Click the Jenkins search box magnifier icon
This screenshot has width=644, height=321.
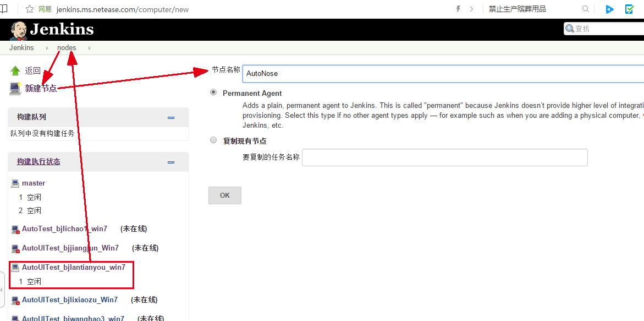click(x=570, y=29)
